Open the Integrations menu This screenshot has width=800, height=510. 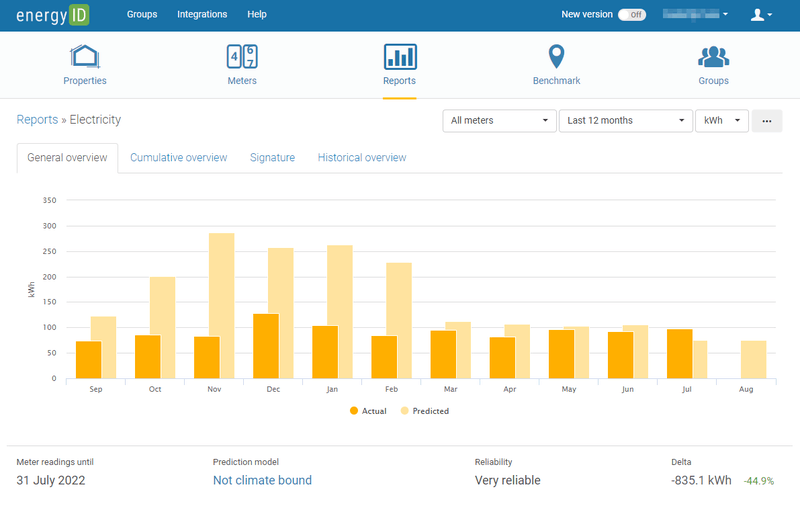pyautogui.click(x=202, y=15)
